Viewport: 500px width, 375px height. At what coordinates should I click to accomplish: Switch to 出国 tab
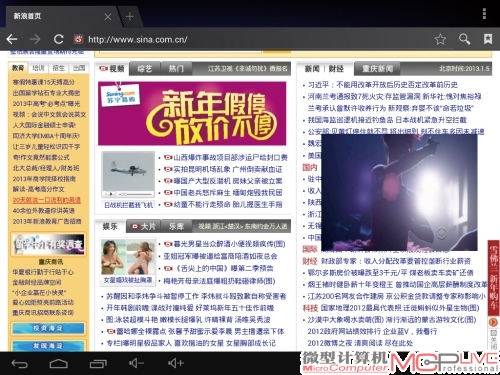(x=79, y=68)
